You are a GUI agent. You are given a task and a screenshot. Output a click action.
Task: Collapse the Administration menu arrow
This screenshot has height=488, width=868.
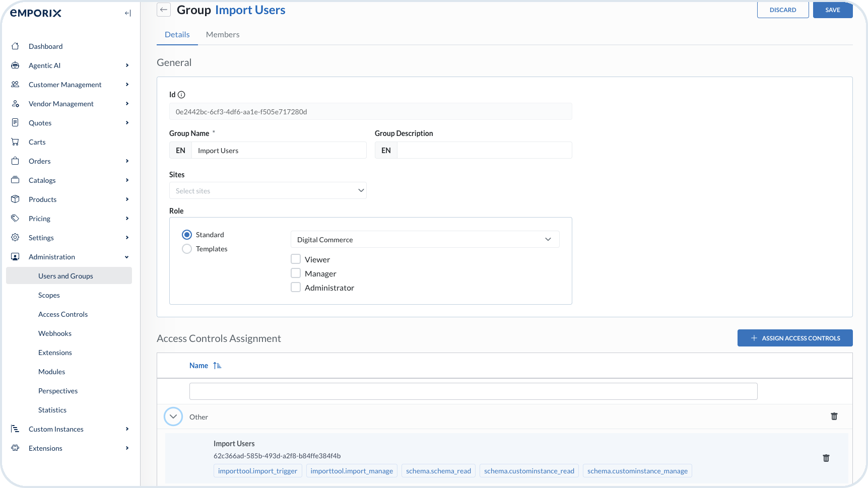pos(127,257)
